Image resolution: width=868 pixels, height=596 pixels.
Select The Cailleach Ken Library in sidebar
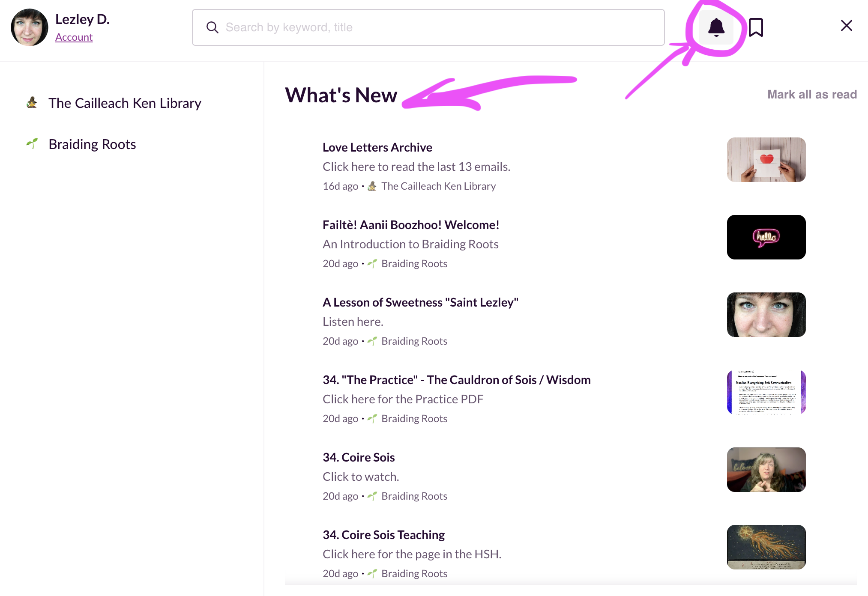pos(125,103)
